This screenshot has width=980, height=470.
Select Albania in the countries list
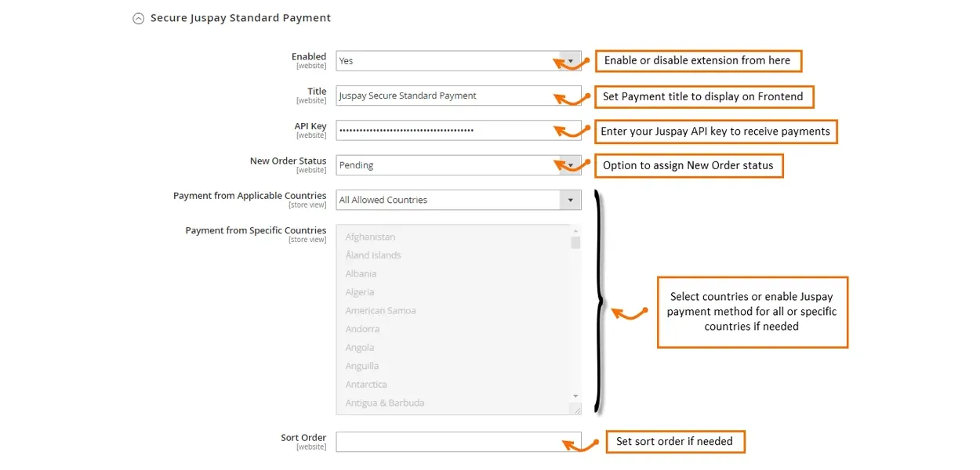pyautogui.click(x=361, y=274)
